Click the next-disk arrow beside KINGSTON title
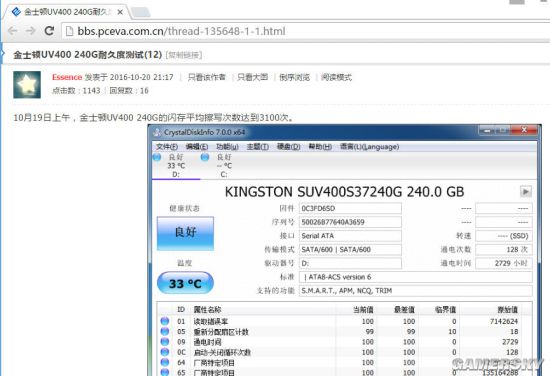550x376 pixels. click(525, 192)
